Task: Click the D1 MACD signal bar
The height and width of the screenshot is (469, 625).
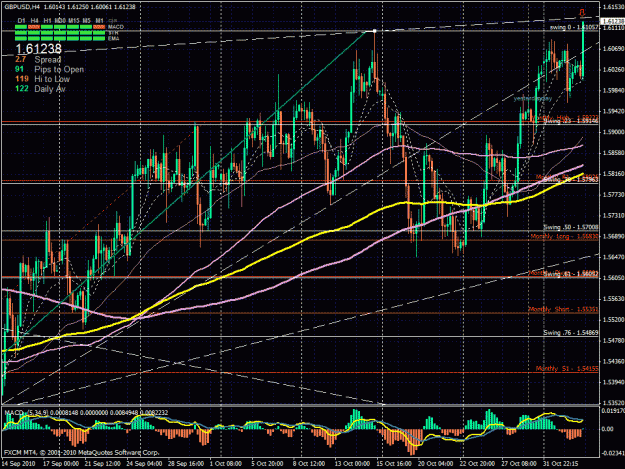Action: [21, 27]
